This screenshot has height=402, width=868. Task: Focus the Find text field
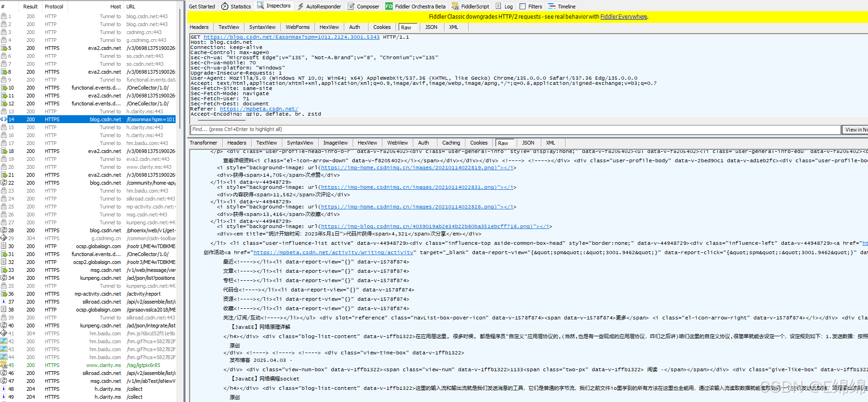(515, 130)
